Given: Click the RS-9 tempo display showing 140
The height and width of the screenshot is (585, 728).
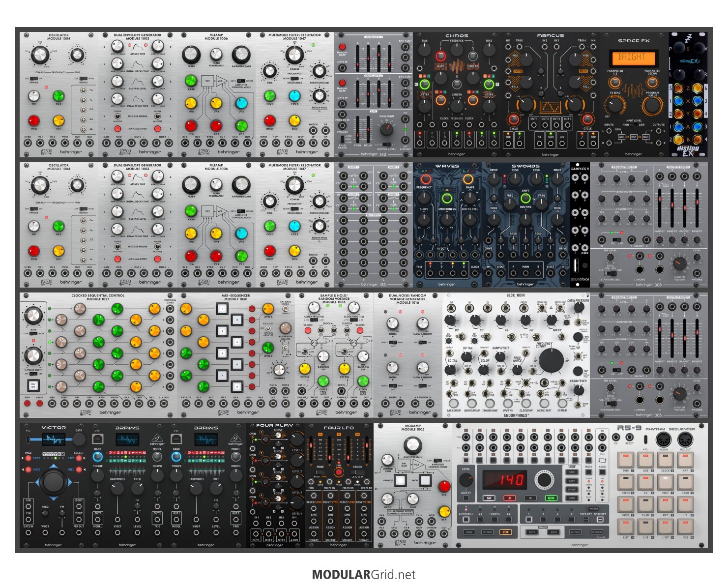Looking at the screenshot, I should (x=505, y=480).
